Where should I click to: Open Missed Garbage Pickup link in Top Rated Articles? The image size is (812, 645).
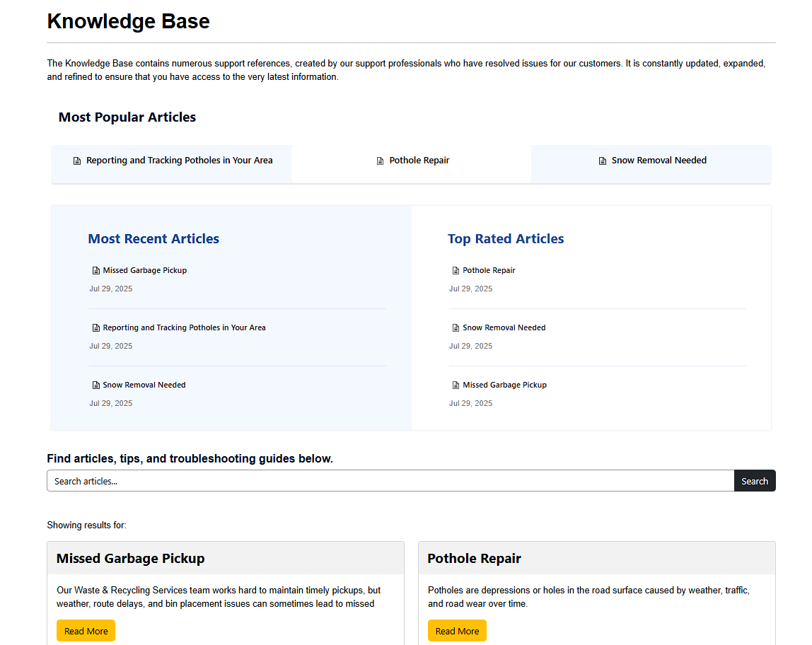504,385
